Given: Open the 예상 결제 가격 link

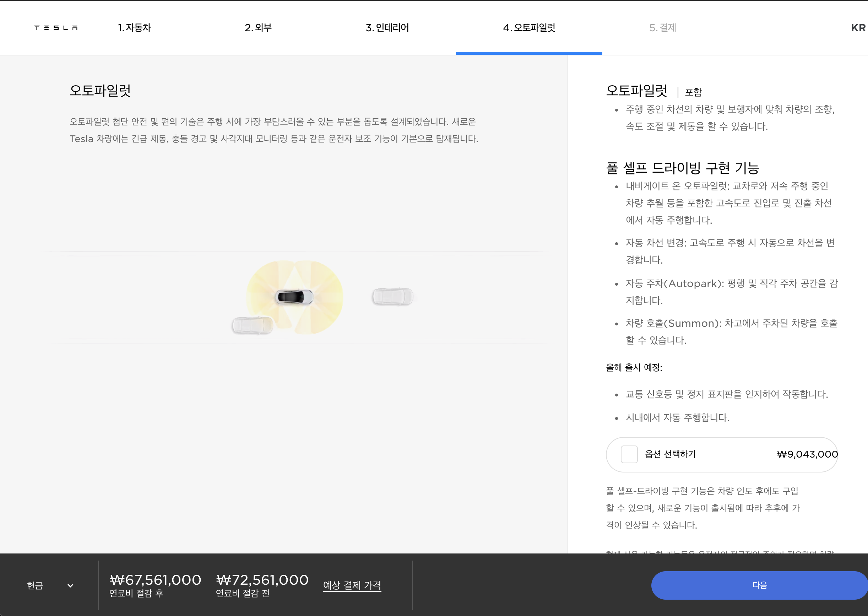Looking at the screenshot, I should [352, 585].
